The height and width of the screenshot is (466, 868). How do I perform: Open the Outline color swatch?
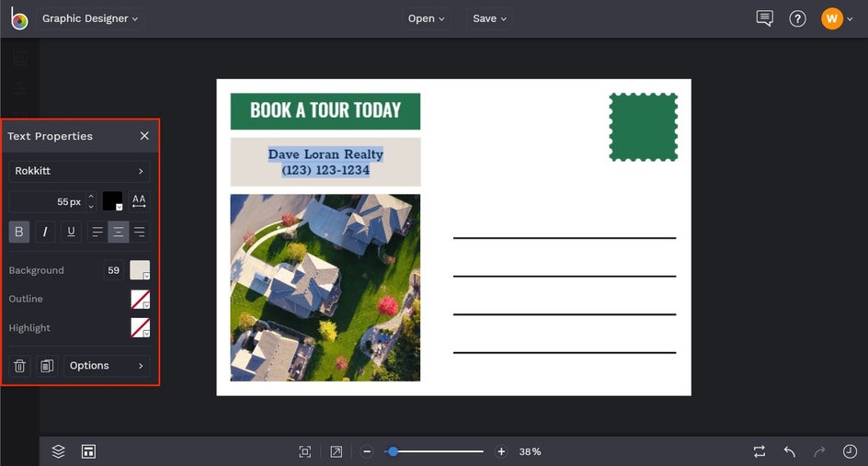(x=140, y=299)
